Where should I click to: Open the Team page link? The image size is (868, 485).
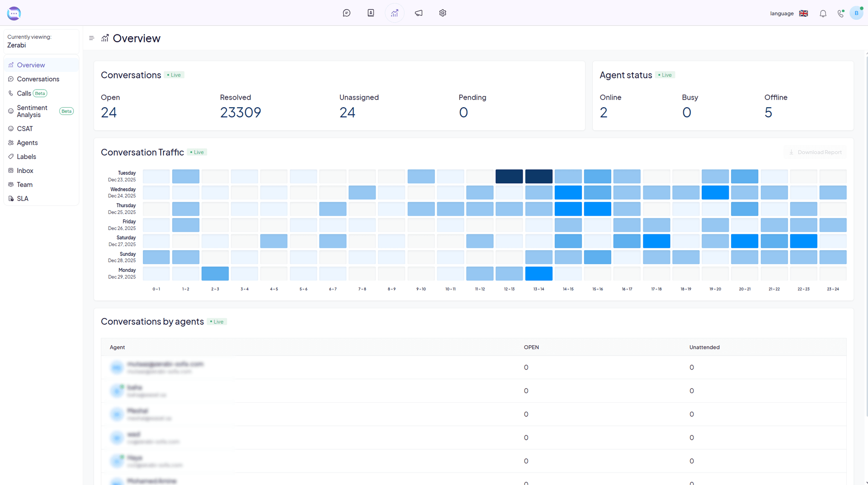pos(25,185)
